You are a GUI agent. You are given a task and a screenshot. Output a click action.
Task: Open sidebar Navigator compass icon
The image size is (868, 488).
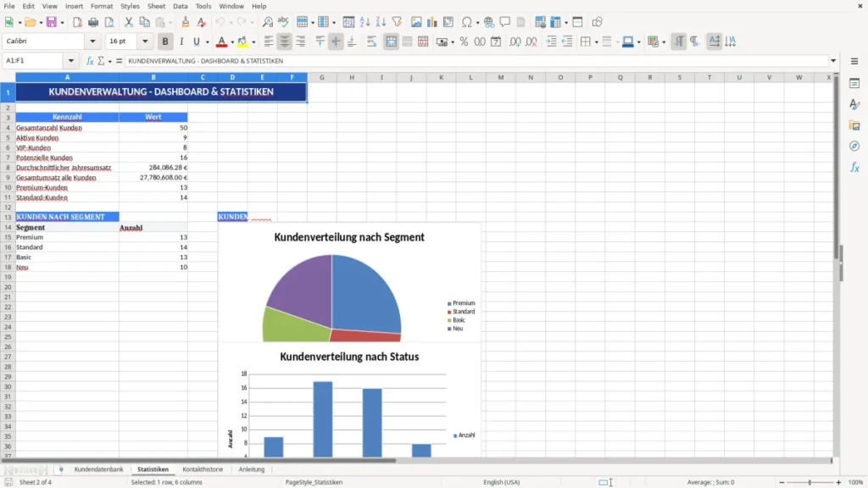click(854, 146)
